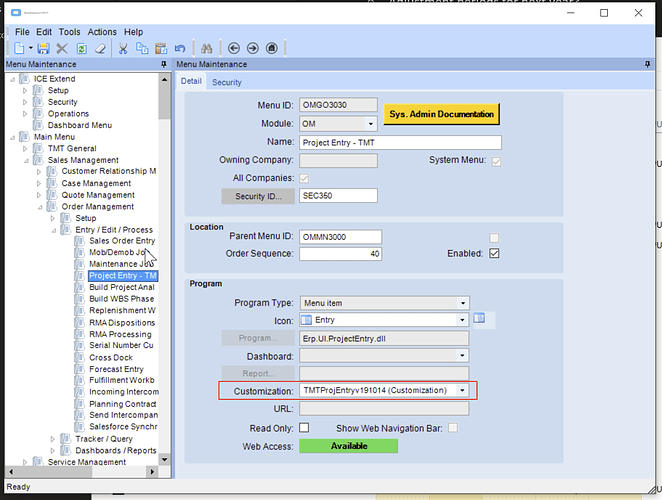
Task: Click the Name field with Project Entry - TMT
Action: (x=400, y=143)
